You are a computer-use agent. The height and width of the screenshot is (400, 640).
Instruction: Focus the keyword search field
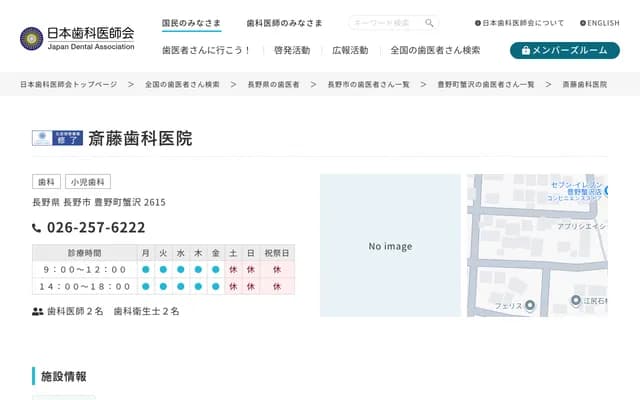386,23
